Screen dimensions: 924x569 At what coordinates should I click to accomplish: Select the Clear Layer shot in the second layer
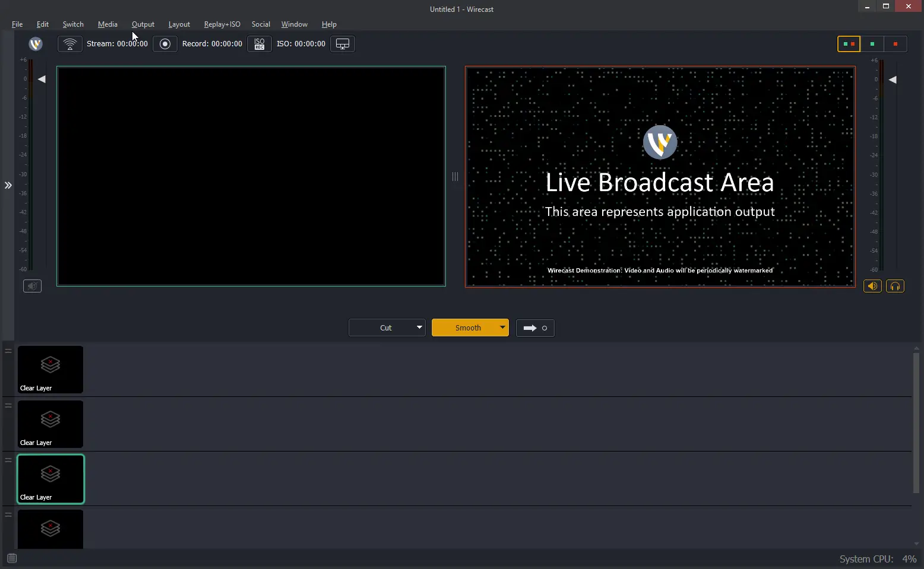point(50,424)
